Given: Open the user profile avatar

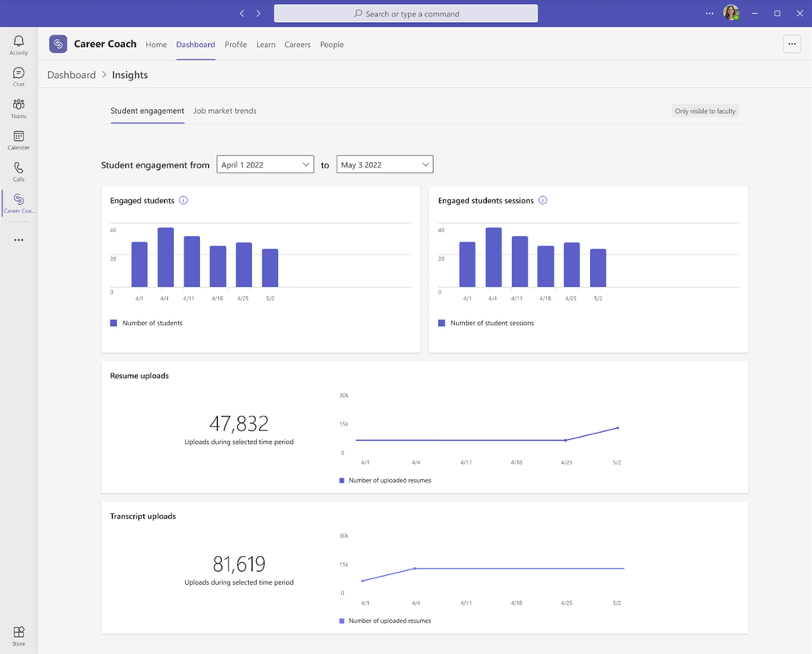Looking at the screenshot, I should pyautogui.click(x=732, y=12).
